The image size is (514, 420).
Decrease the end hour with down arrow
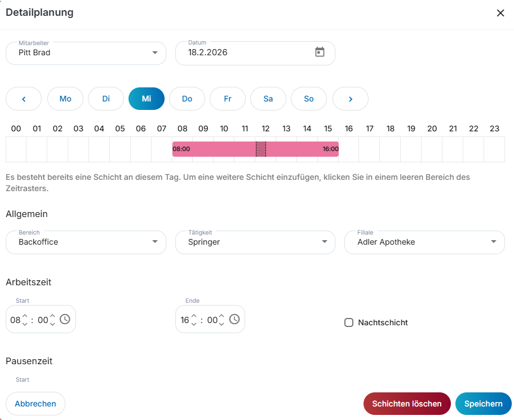click(x=194, y=324)
